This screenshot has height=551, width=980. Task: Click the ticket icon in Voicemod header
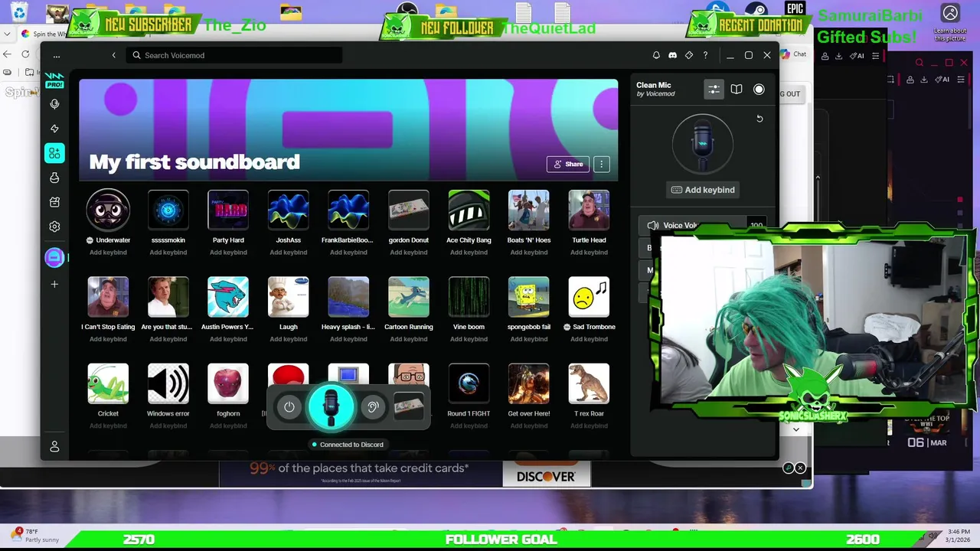[x=689, y=55]
